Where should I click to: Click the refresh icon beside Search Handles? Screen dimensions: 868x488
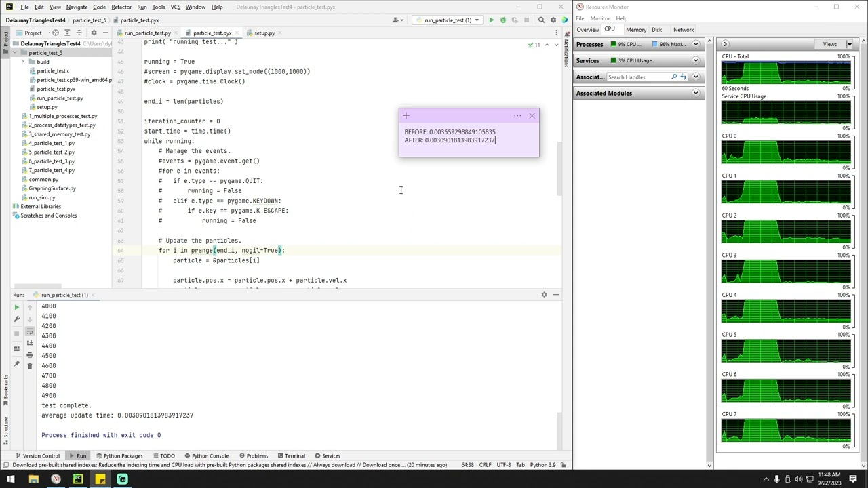[x=684, y=77]
